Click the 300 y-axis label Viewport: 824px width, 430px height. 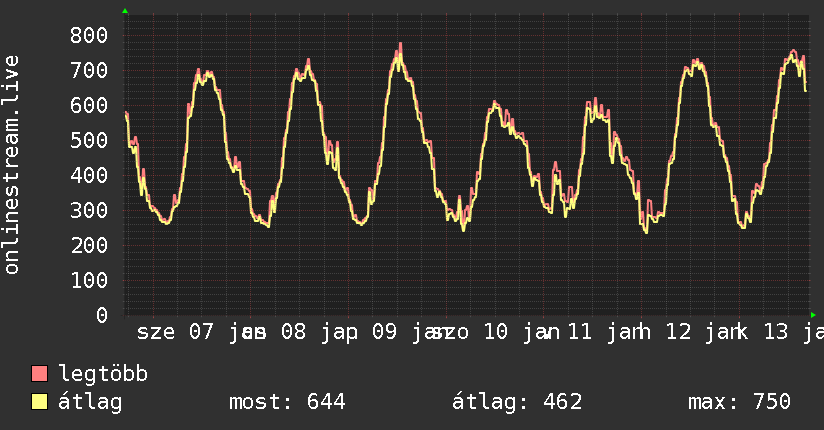pos(89,210)
